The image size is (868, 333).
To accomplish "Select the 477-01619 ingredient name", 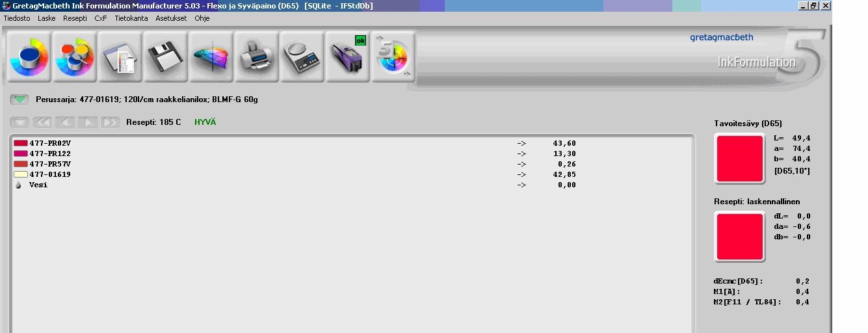I will point(50,174).
